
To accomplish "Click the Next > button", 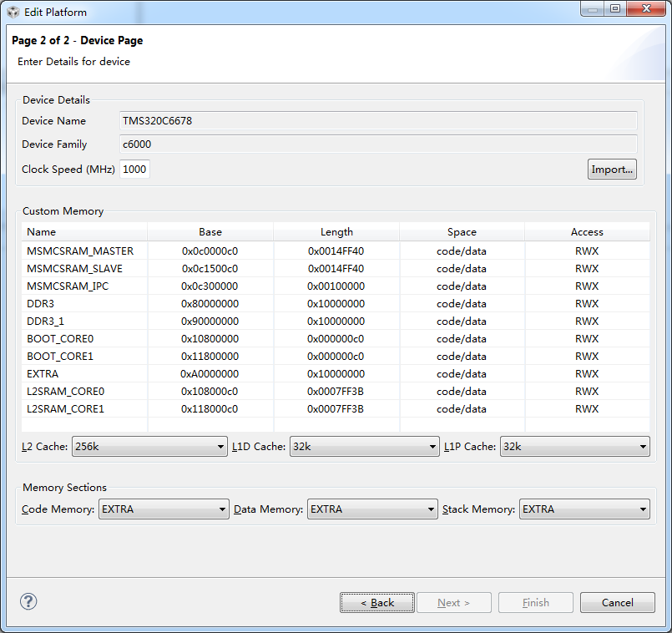I will 454,603.
